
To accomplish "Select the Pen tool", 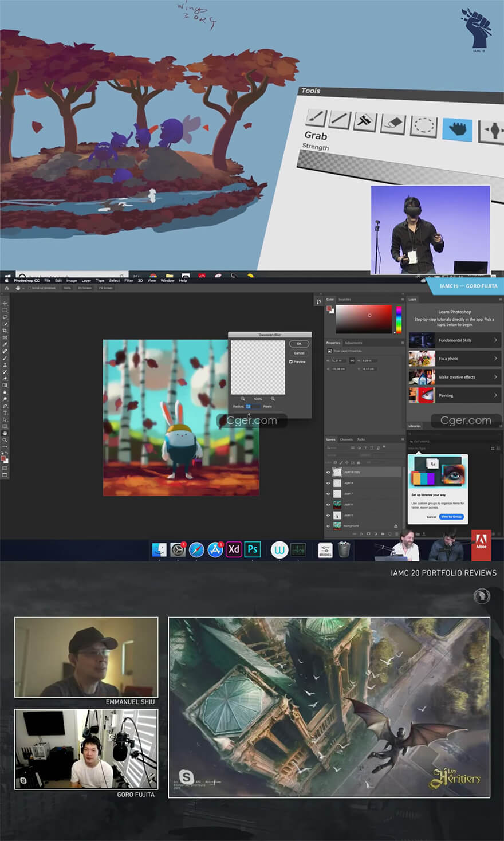I will [x=5, y=406].
